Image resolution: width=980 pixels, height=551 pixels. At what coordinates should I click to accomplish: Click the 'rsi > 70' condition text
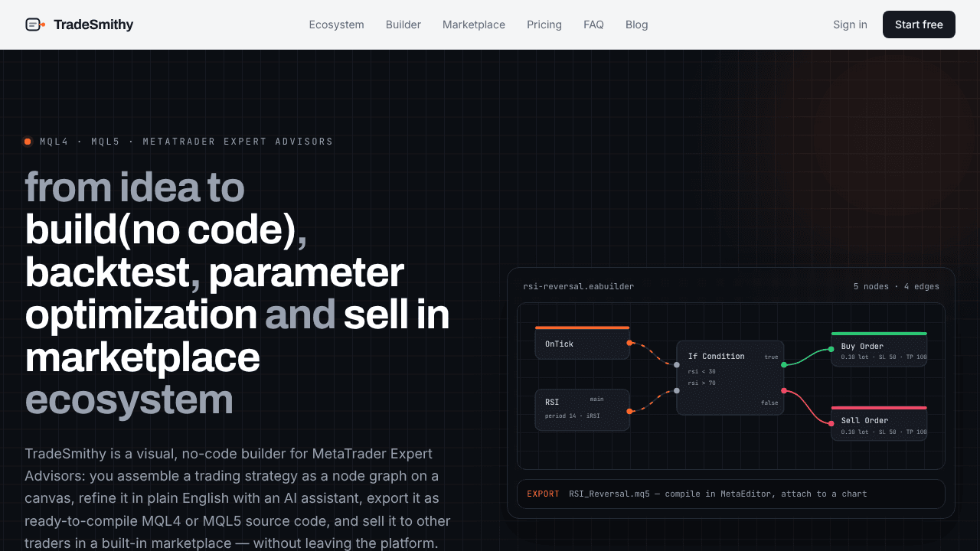coord(702,383)
